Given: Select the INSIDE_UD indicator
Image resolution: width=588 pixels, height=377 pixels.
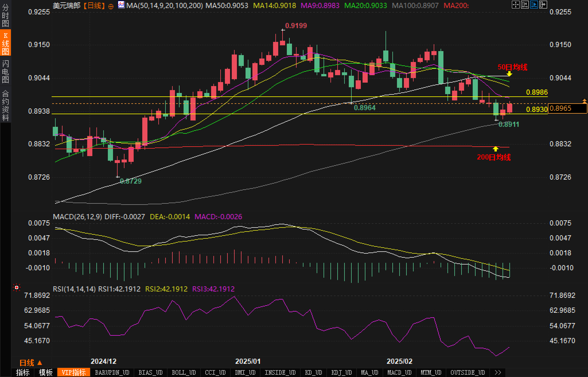Looking at the screenshot, I should point(280,372).
